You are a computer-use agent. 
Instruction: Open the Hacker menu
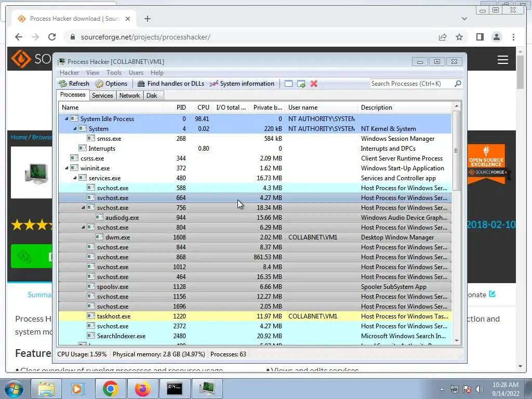click(69, 73)
